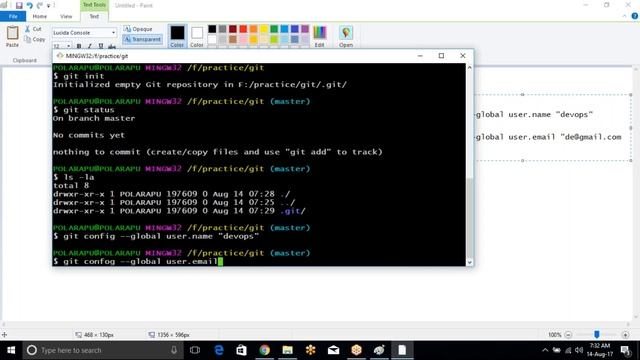The width and height of the screenshot is (640, 360).
Task: Open Windows Start menu
Action: [11, 350]
